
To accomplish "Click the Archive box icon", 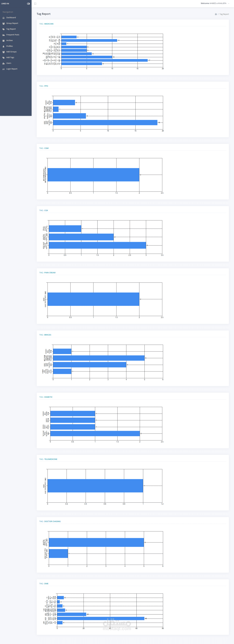I will point(4,40).
